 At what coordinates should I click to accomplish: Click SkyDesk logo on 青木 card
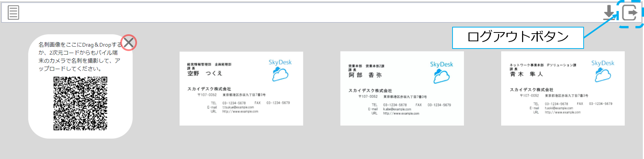click(603, 71)
